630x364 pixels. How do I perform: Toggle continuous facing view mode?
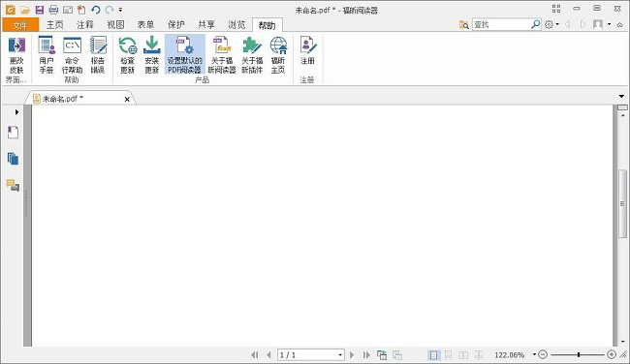(x=479, y=354)
